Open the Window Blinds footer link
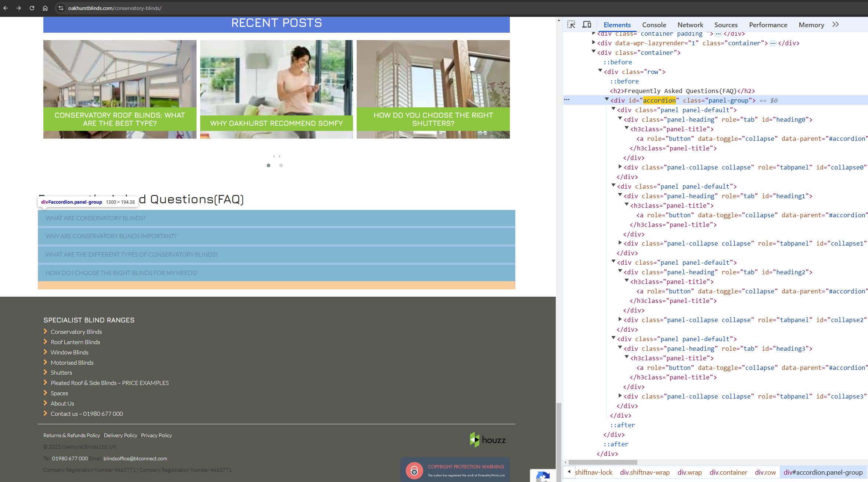 coord(69,352)
